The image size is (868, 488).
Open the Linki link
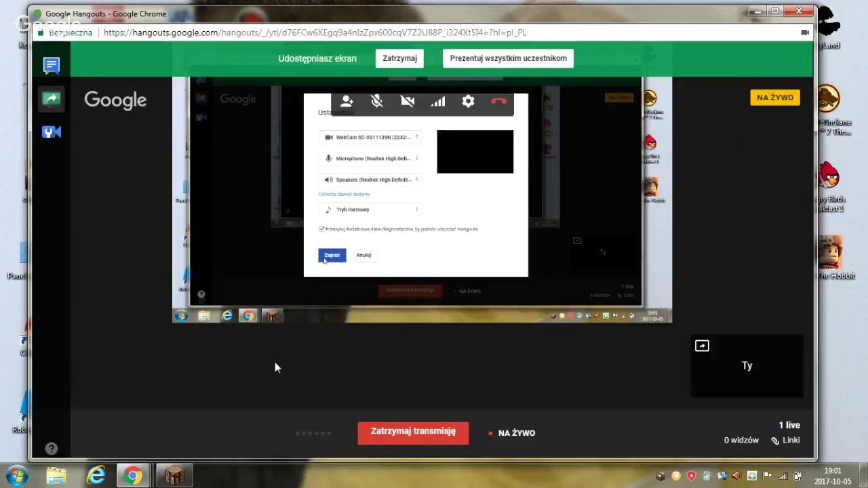click(786, 440)
